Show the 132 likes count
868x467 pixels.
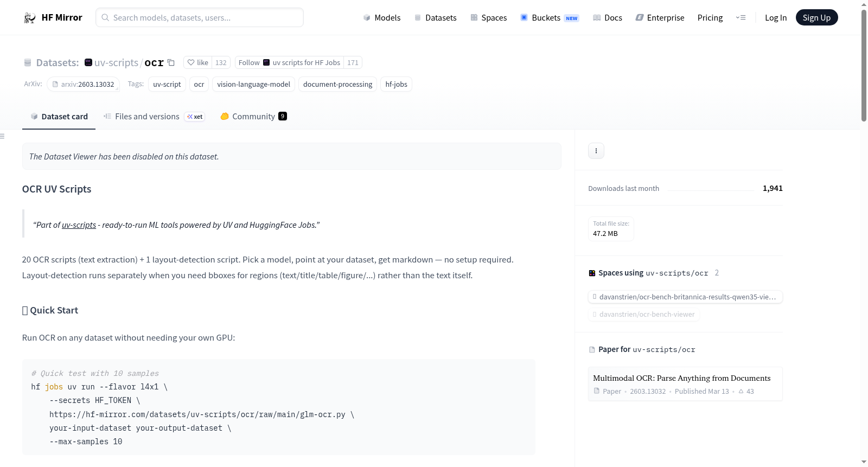[221, 62]
